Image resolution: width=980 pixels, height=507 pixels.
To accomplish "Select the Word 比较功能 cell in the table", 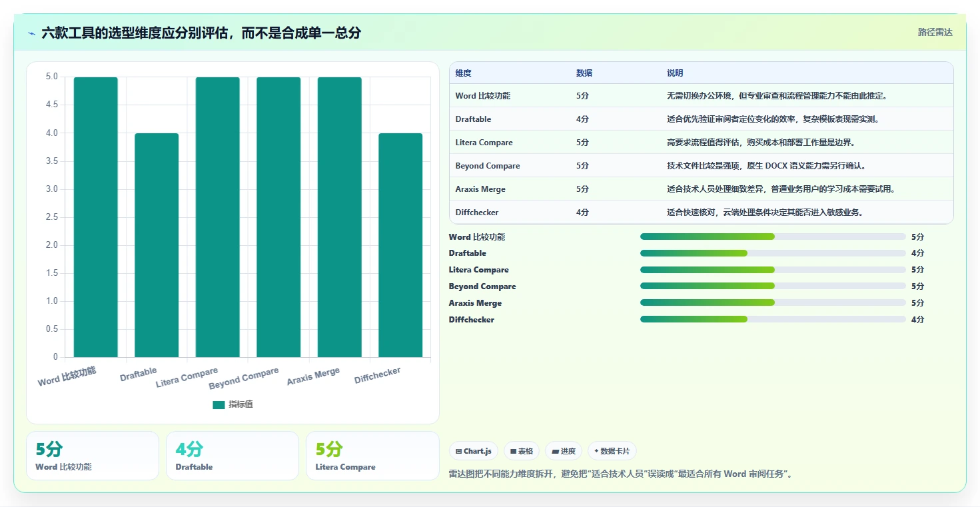I will [x=483, y=96].
